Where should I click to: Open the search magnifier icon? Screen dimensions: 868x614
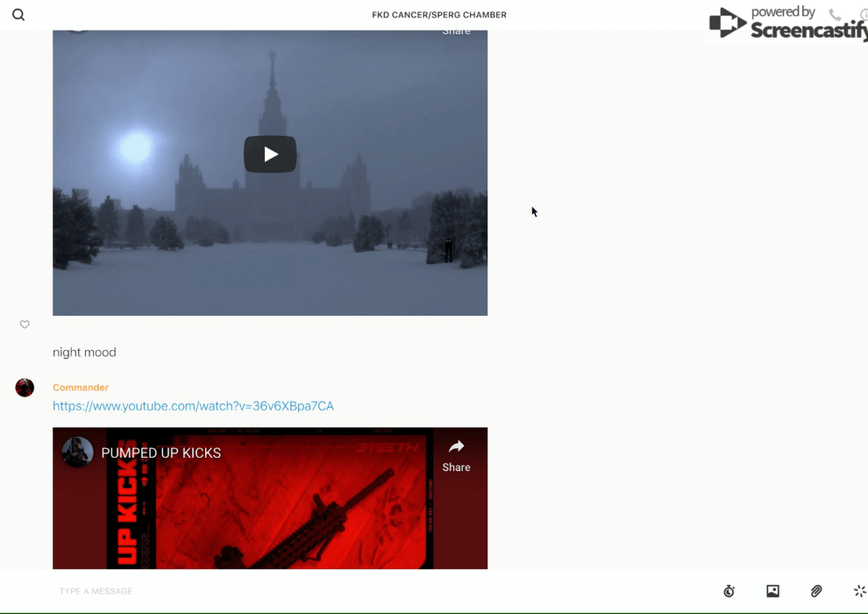18,15
